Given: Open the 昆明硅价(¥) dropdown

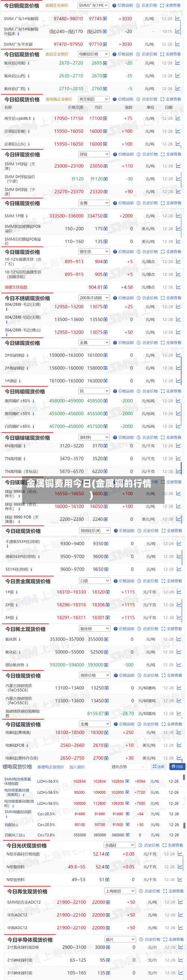Looking at the screenshot, I should (95, 531).
